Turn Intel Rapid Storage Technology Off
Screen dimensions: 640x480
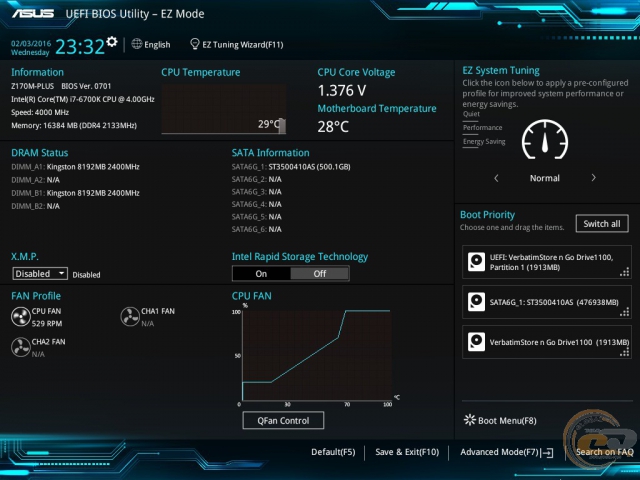coord(320,274)
